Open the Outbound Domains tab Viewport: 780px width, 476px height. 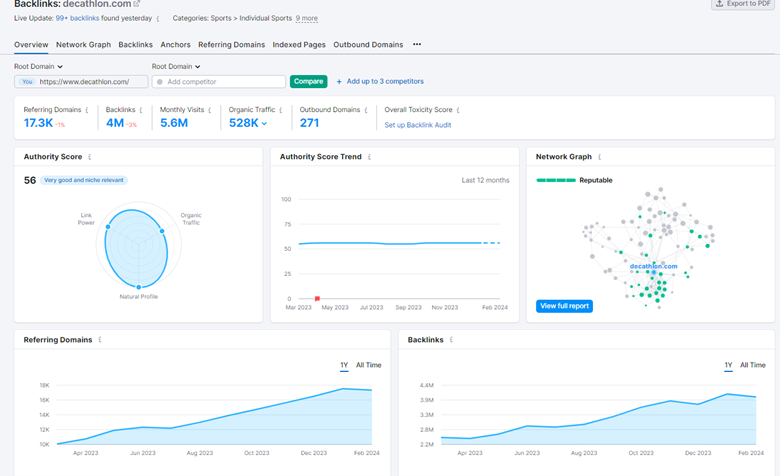point(368,44)
